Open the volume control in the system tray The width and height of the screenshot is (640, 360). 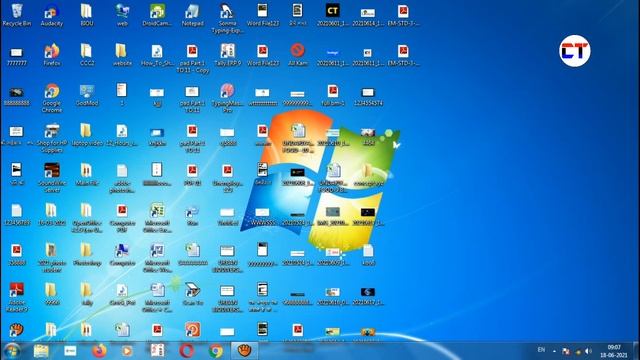point(588,351)
